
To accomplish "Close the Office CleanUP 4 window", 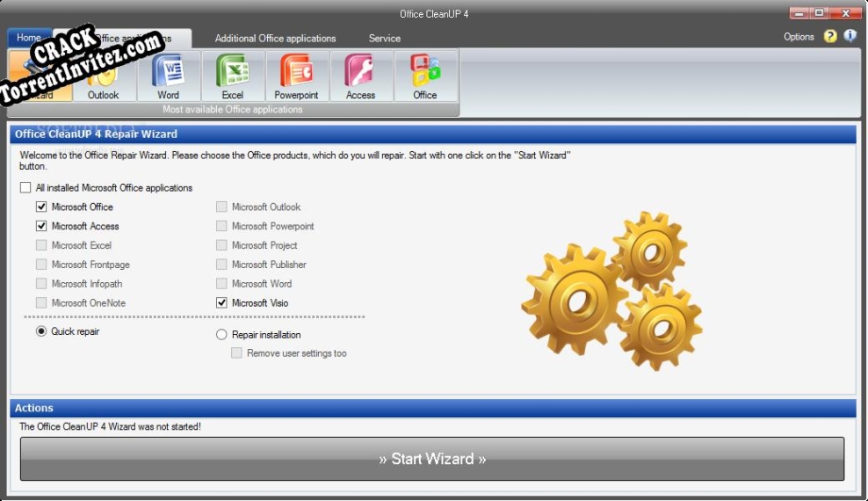I will tap(846, 13).
